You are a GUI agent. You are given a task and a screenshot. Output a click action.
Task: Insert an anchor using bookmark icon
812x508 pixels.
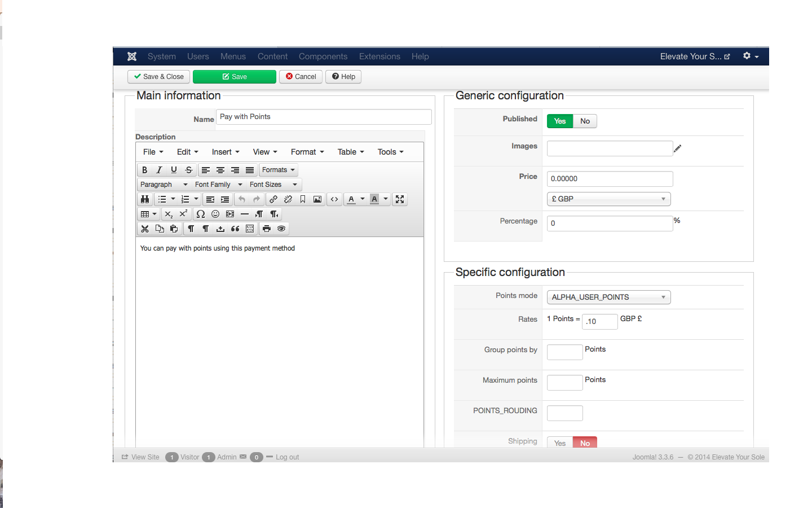pyautogui.click(x=303, y=199)
